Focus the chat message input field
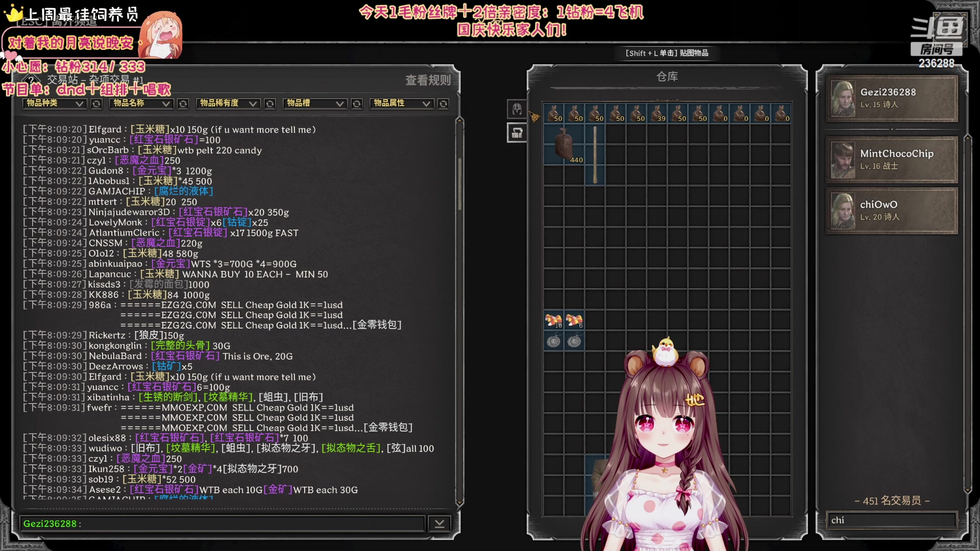This screenshot has width=980, height=551. point(223,523)
